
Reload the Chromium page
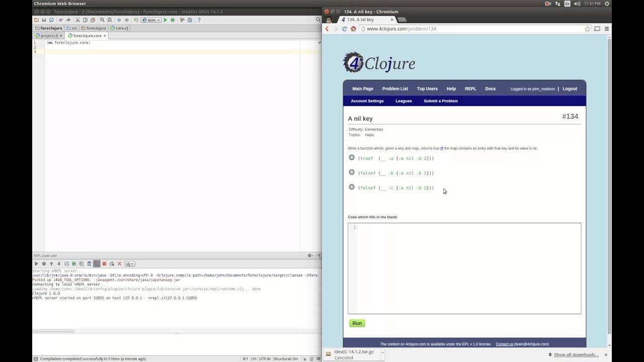point(344,29)
